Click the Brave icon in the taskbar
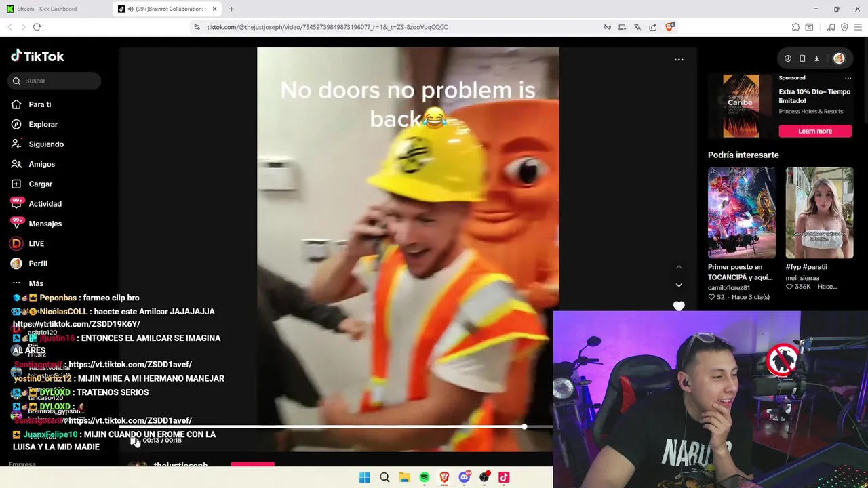 pyautogui.click(x=444, y=477)
